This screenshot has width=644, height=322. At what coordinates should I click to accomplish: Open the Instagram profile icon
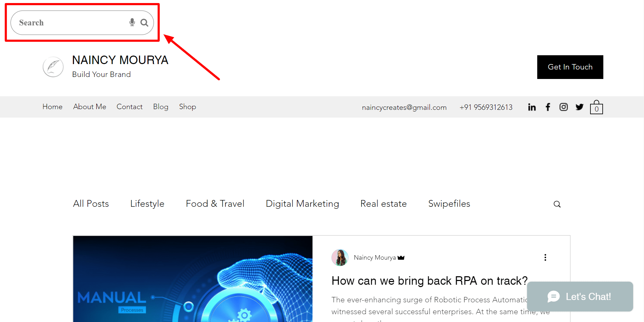pos(563,107)
